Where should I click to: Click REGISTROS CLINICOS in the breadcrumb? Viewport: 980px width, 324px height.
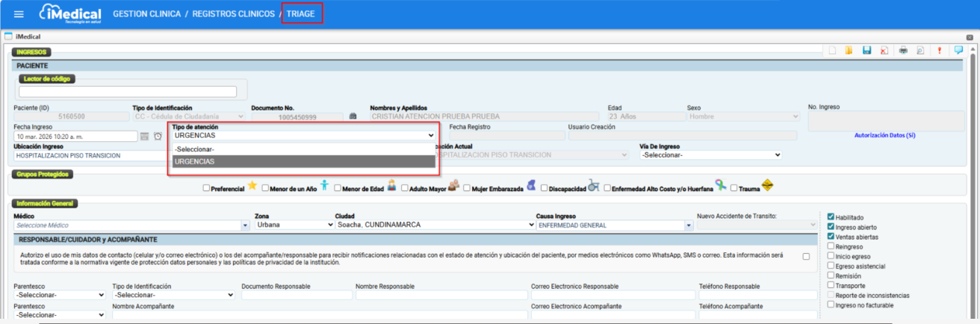[x=232, y=14]
